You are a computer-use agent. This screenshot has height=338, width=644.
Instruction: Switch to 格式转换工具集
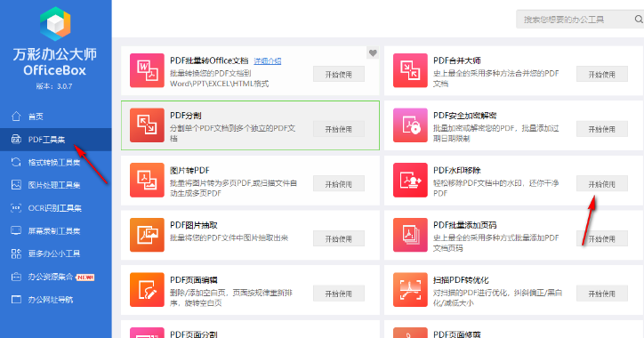[55, 162]
